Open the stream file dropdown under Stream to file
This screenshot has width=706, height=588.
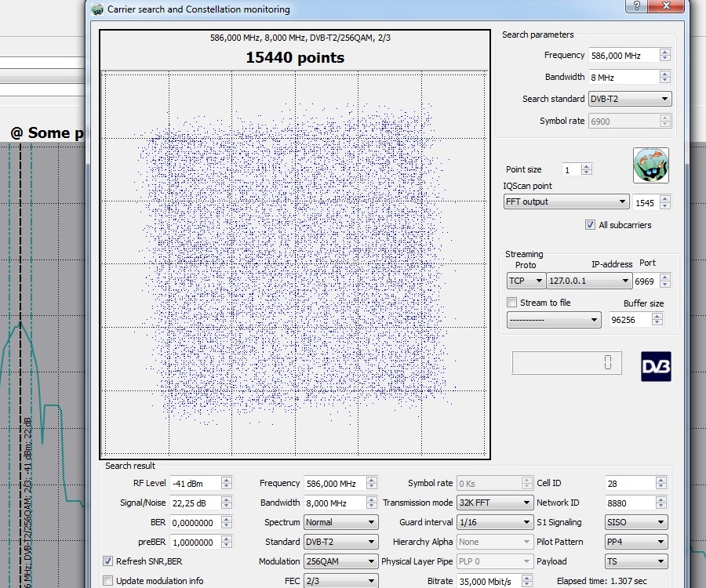click(554, 320)
